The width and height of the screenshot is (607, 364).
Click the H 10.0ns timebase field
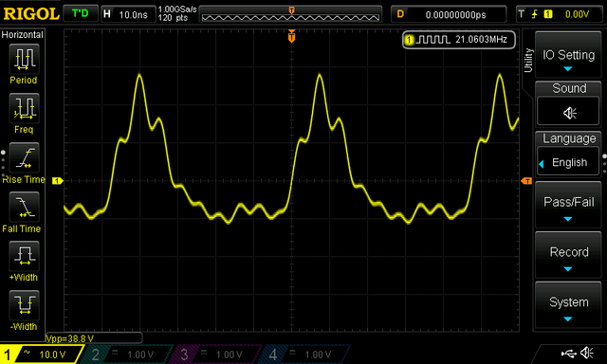pos(128,15)
